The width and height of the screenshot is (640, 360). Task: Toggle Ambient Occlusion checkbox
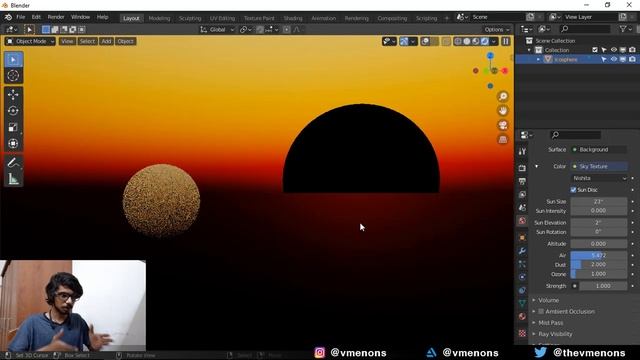point(541,311)
